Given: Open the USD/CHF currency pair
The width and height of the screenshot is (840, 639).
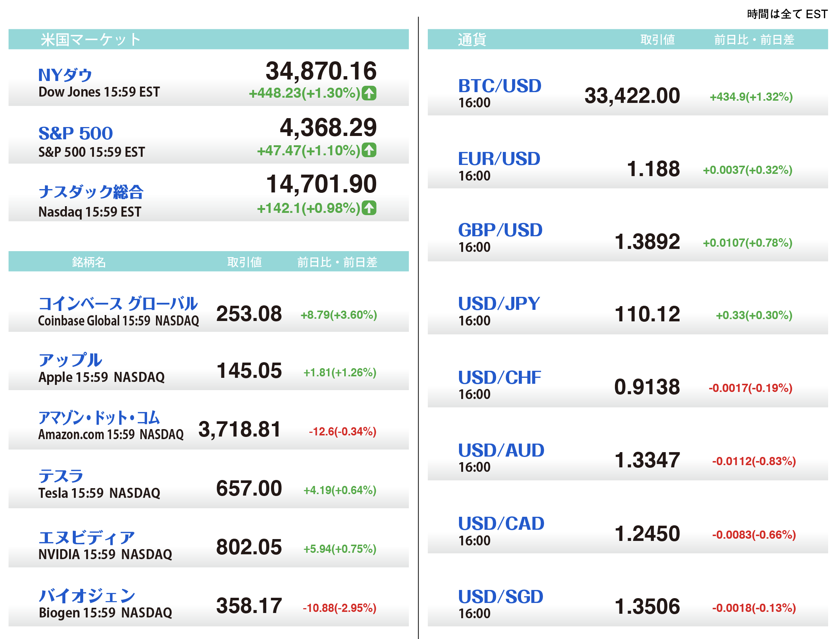Looking at the screenshot, I should [x=499, y=377].
